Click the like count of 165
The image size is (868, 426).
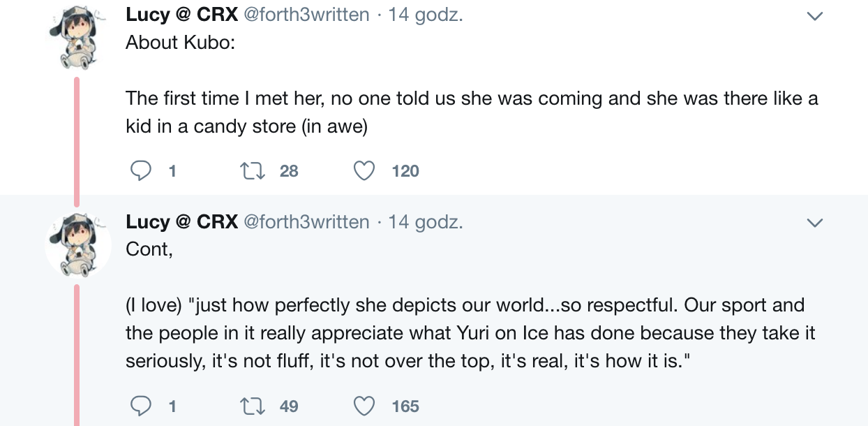(405, 406)
